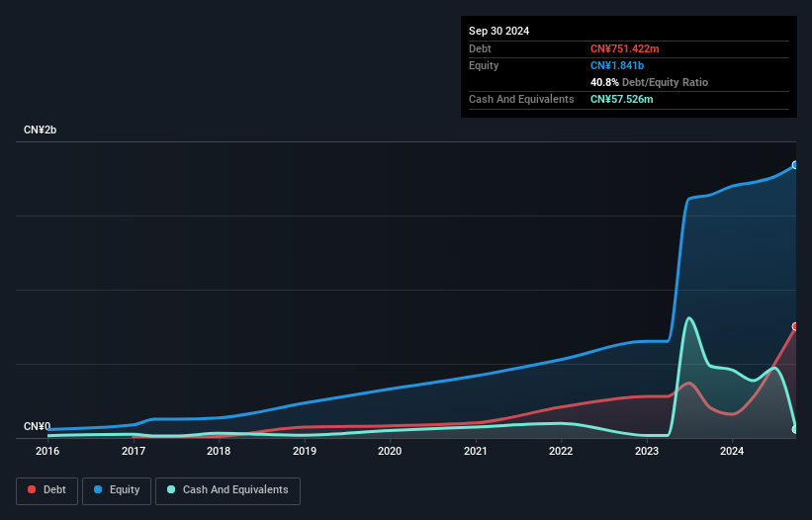Click the 2016 x-axis label

click(47, 451)
